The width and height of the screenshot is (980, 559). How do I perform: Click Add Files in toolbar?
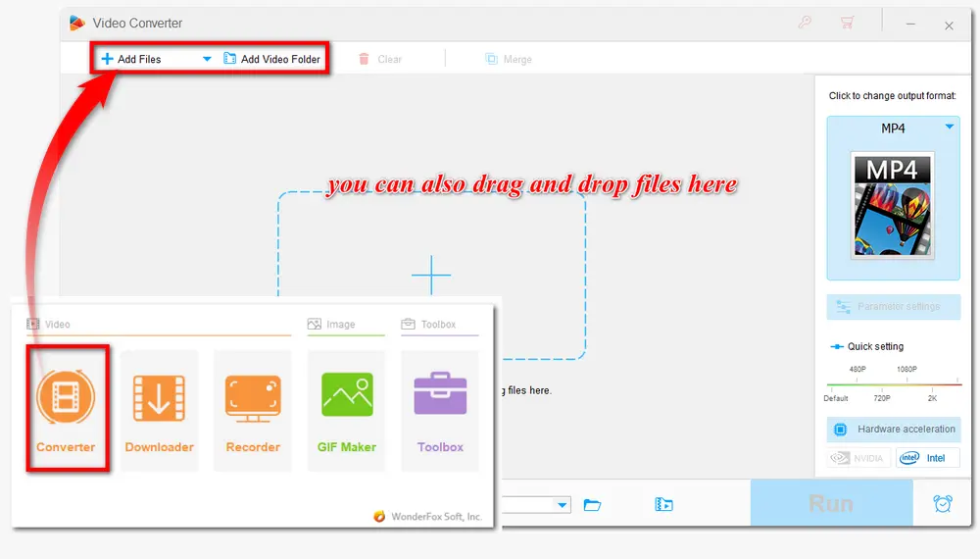[x=131, y=59]
